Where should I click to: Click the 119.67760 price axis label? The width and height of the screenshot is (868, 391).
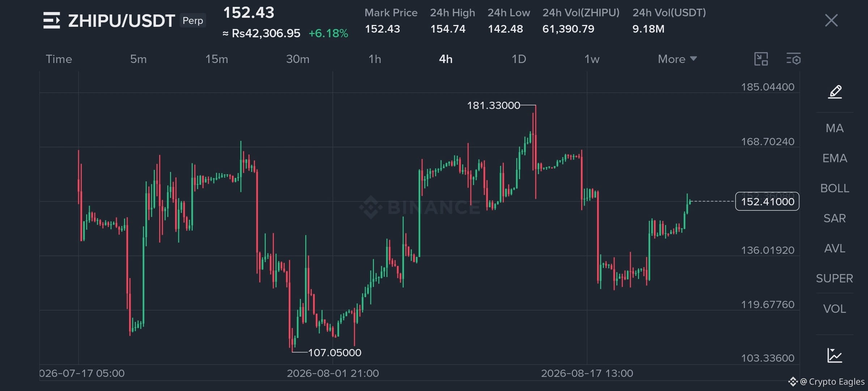(x=768, y=304)
